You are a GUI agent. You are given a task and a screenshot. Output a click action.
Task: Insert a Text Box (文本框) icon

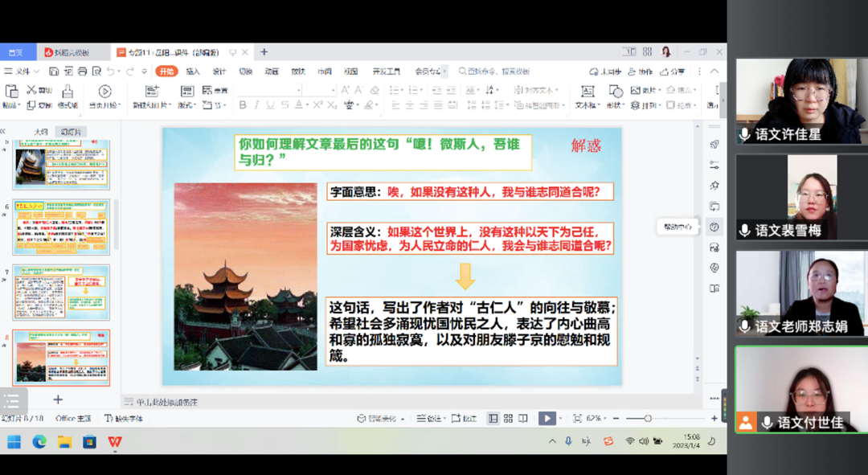(588, 92)
